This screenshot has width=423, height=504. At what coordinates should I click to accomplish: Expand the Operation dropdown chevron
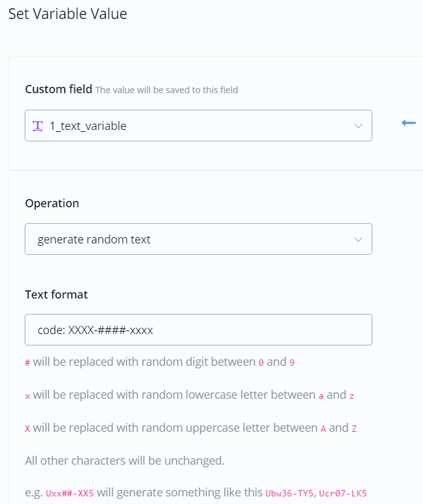pyautogui.click(x=358, y=240)
